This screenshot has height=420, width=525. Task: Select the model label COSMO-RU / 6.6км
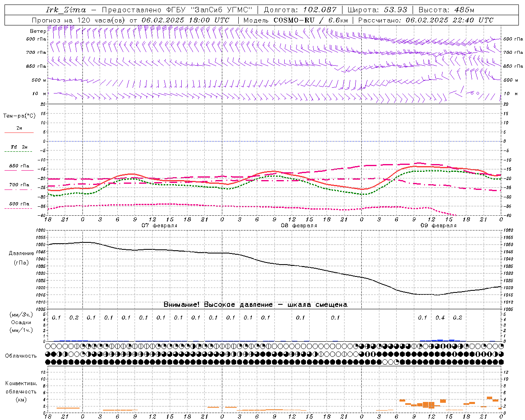pos(310,20)
